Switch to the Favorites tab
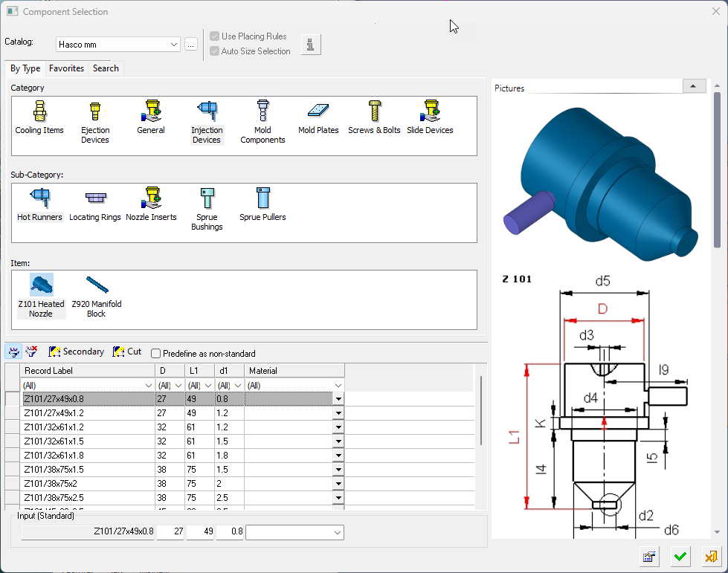This screenshot has height=573, width=728. click(66, 68)
